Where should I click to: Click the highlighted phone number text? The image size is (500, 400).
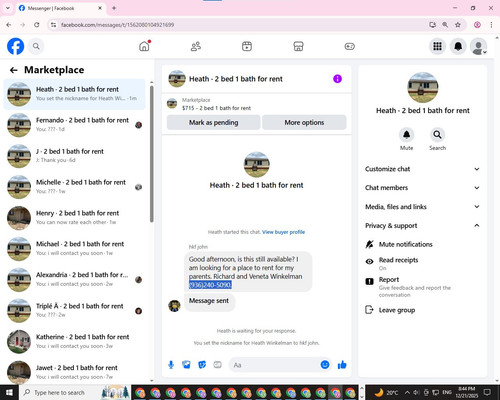click(x=210, y=285)
